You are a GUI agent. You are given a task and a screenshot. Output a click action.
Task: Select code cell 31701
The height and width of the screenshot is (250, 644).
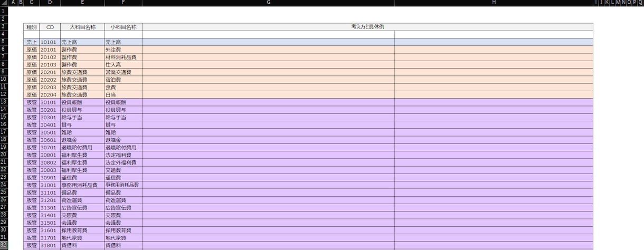click(x=50, y=238)
